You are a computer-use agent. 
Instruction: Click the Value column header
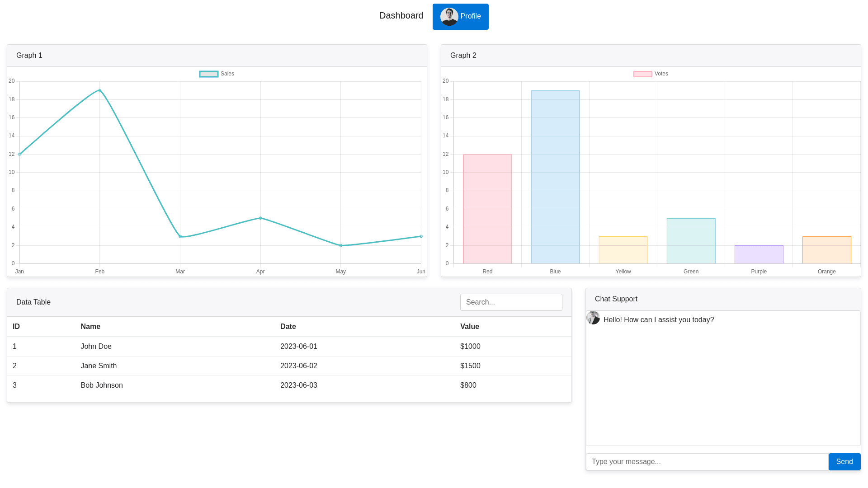469,327
